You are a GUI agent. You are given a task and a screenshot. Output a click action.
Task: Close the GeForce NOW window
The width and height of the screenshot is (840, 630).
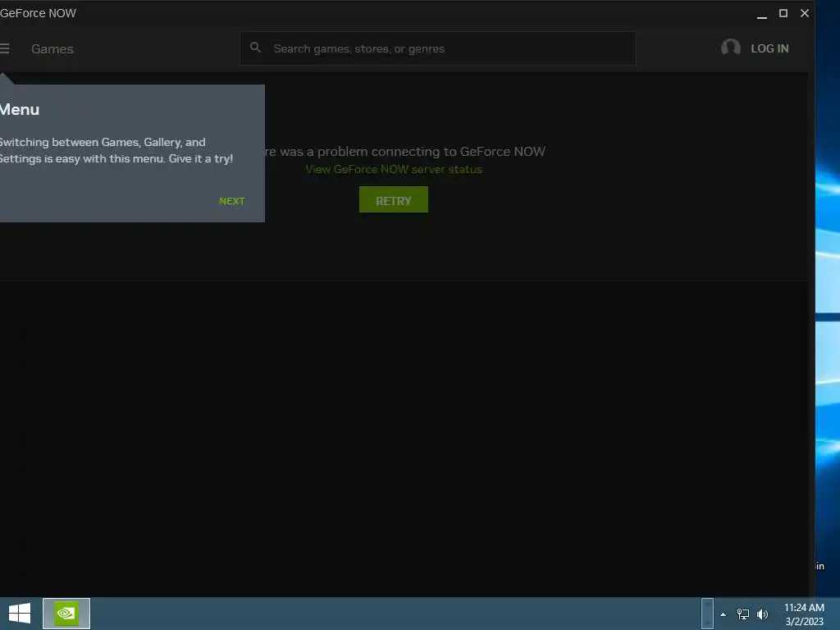tap(804, 13)
